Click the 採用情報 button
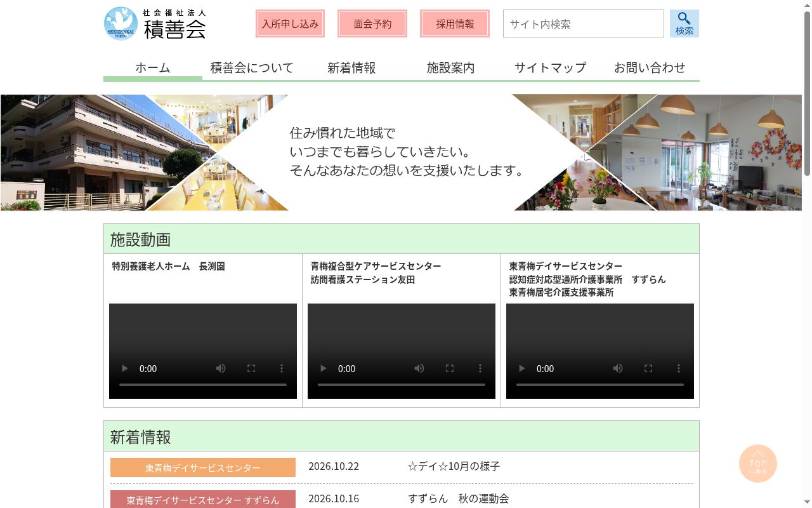This screenshot has height=508, width=812. coord(455,23)
